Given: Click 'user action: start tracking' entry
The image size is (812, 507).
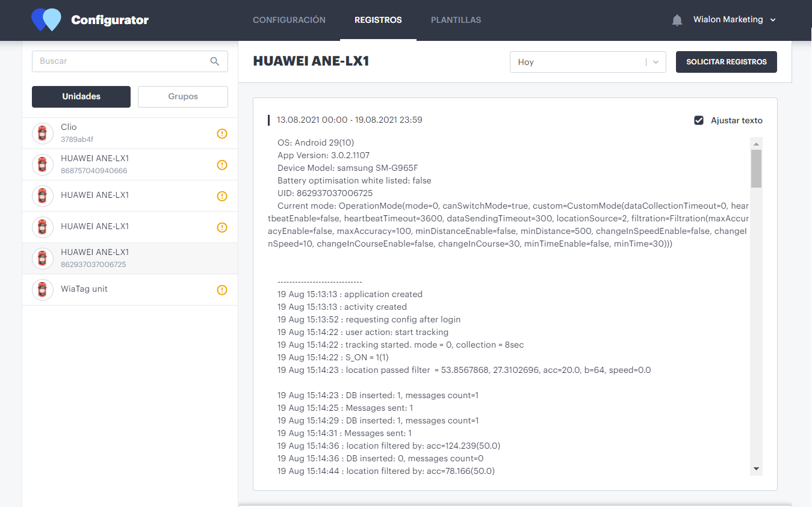Looking at the screenshot, I should click(363, 332).
